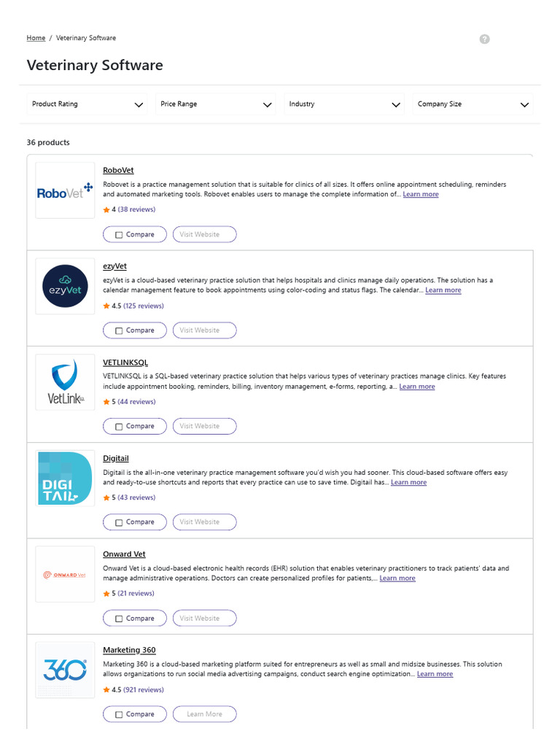Click Visit Website button for ezyVet
This screenshot has width=560, height=747.
coord(205,330)
